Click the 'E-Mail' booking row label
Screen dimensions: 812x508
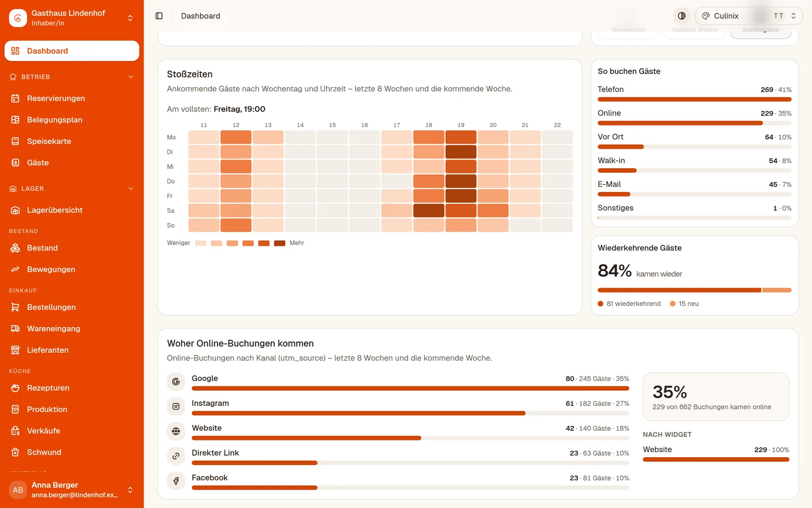pos(609,184)
